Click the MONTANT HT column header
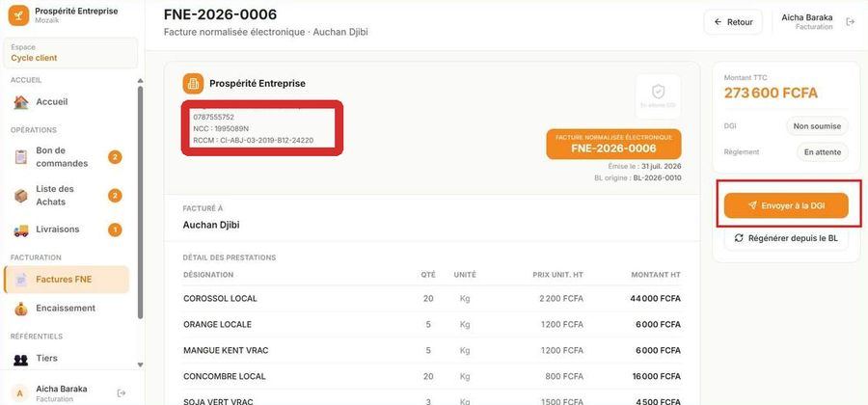 coord(656,275)
